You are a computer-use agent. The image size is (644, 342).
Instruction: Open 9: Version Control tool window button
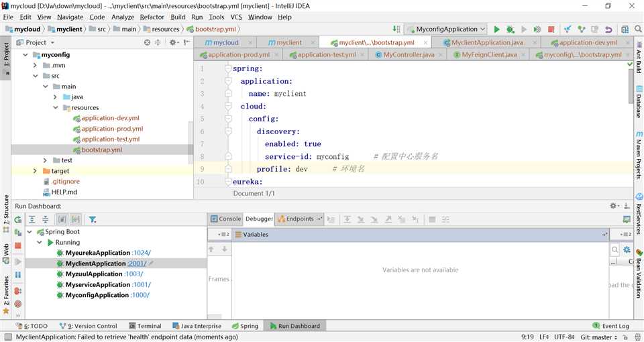88,326
